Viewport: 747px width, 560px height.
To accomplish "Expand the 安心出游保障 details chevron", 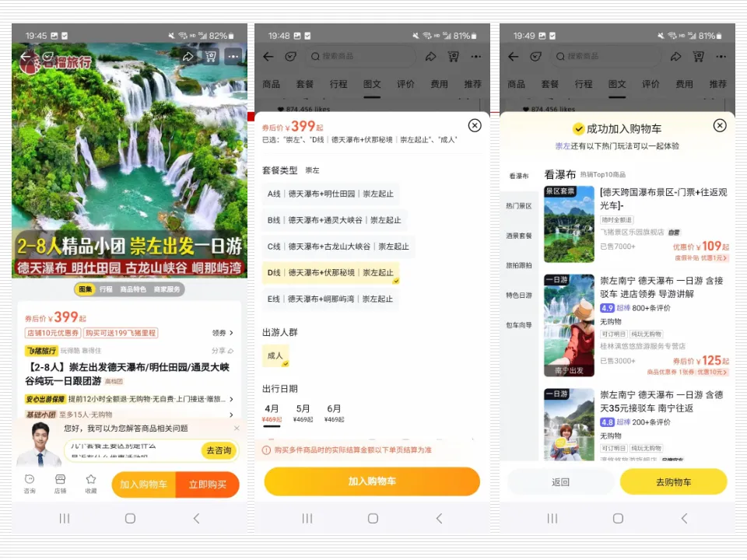I will tap(231, 398).
